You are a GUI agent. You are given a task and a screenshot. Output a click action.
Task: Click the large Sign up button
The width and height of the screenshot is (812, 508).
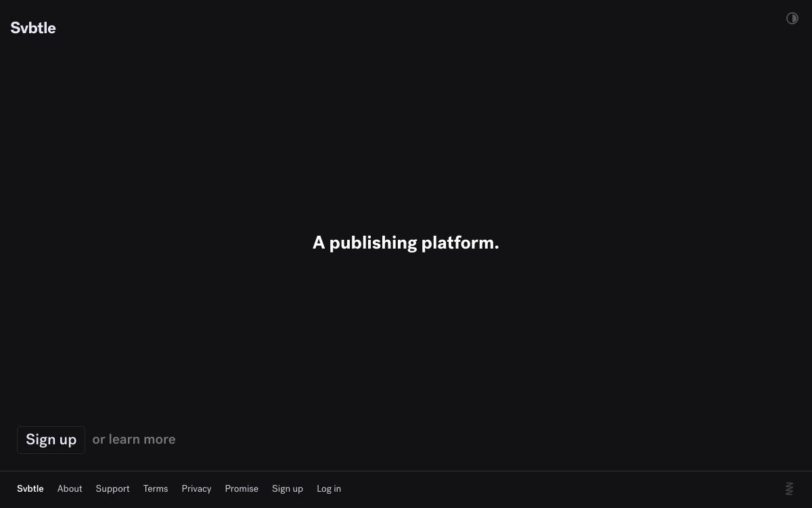(x=51, y=440)
